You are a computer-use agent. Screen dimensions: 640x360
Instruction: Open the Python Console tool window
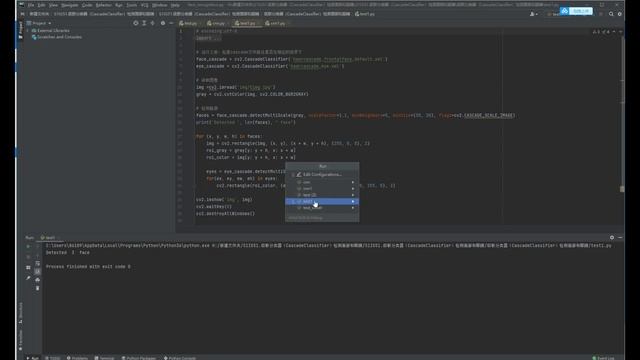(180, 358)
